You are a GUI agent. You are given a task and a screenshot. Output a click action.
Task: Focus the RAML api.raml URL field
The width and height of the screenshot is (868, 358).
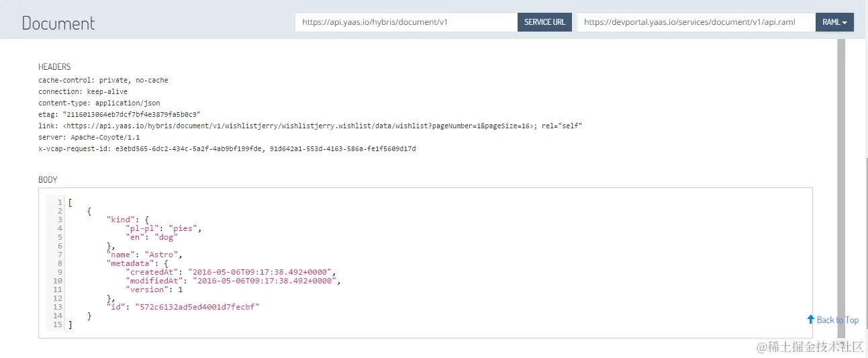click(x=696, y=22)
